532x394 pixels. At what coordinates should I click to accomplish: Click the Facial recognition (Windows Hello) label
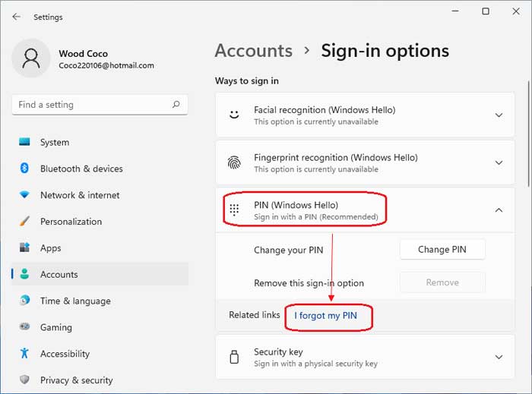(x=325, y=110)
